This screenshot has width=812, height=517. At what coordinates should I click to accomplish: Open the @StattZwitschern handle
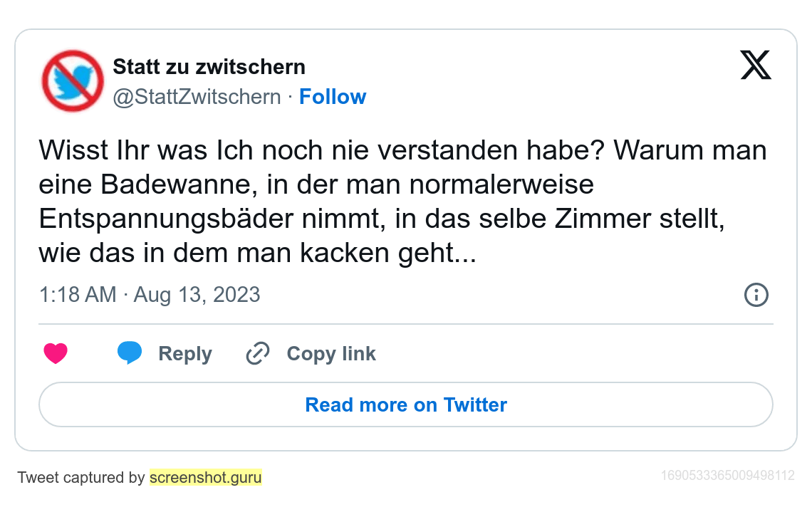pos(197,97)
